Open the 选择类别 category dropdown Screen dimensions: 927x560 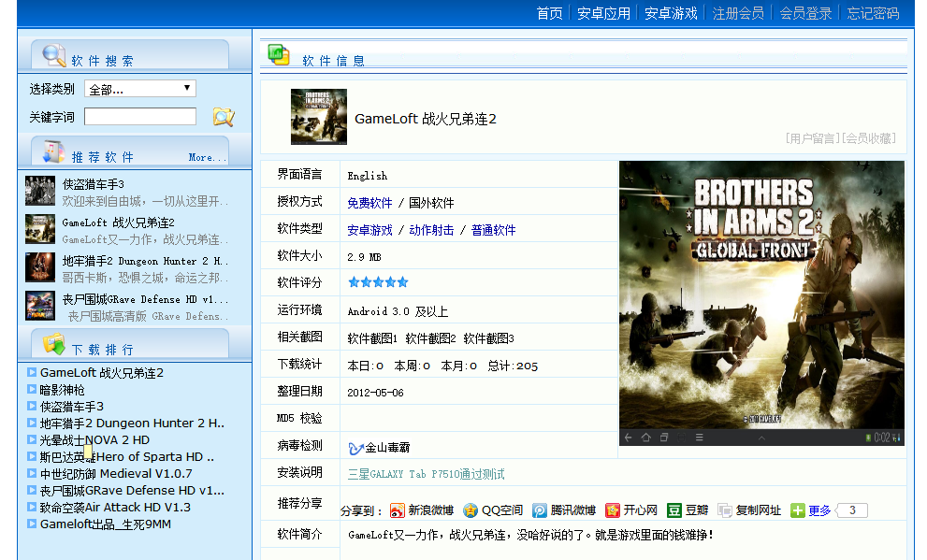click(x=140, y=89)
